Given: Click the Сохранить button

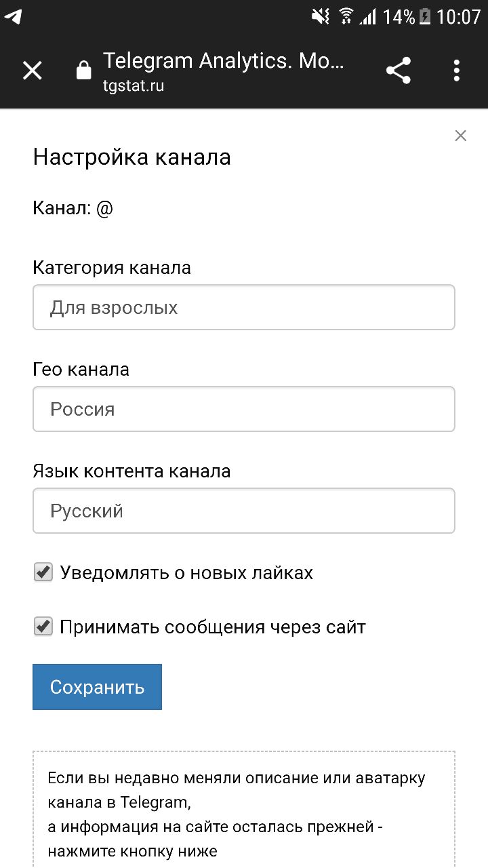Looking at the screenshot, I should (97, 687).
